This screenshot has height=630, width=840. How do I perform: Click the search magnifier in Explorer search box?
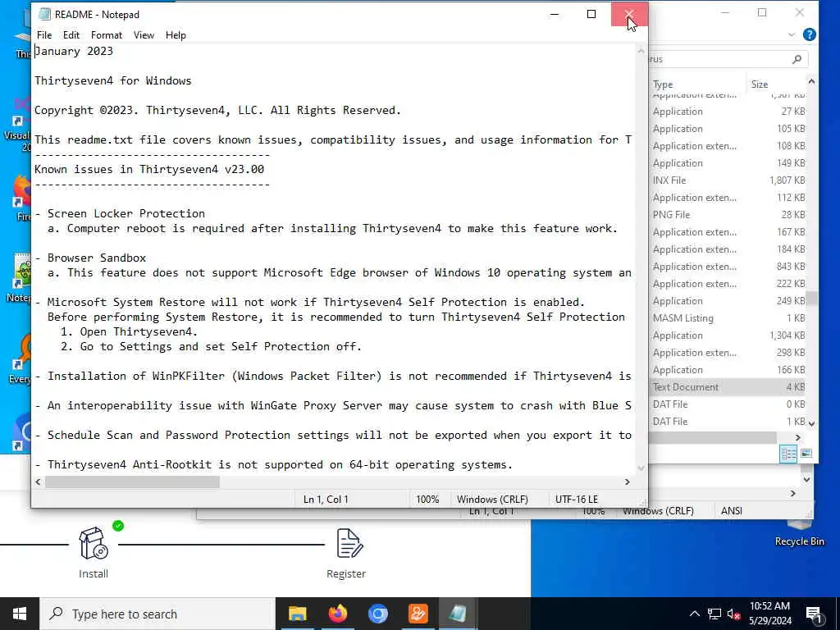click(797, 59)
